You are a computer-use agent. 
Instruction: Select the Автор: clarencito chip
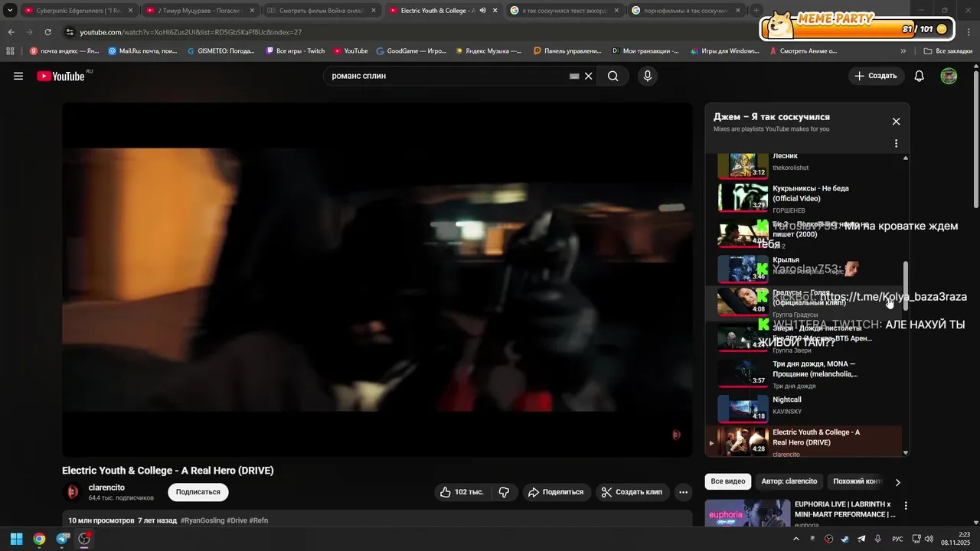(789, 481)
